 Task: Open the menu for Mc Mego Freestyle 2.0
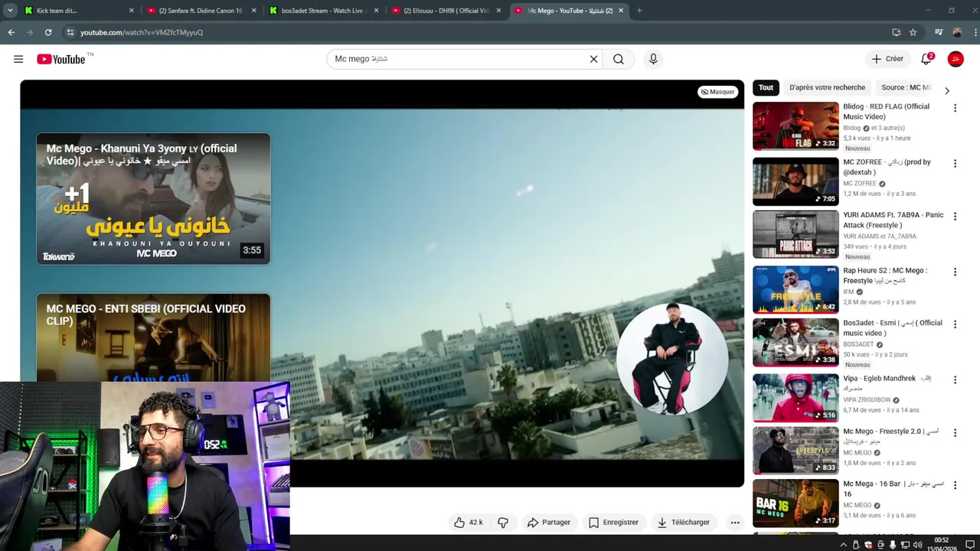955,433
